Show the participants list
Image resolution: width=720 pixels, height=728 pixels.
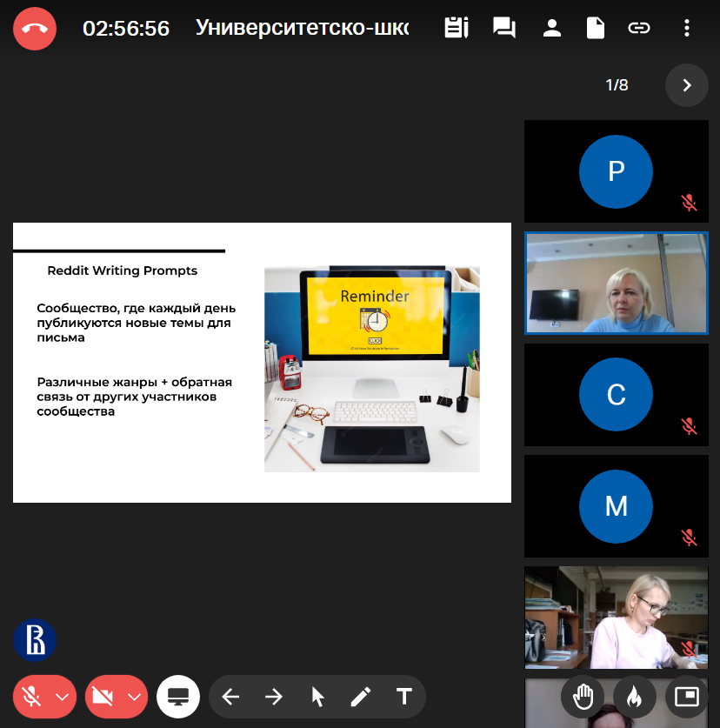(x=551, y=29)
